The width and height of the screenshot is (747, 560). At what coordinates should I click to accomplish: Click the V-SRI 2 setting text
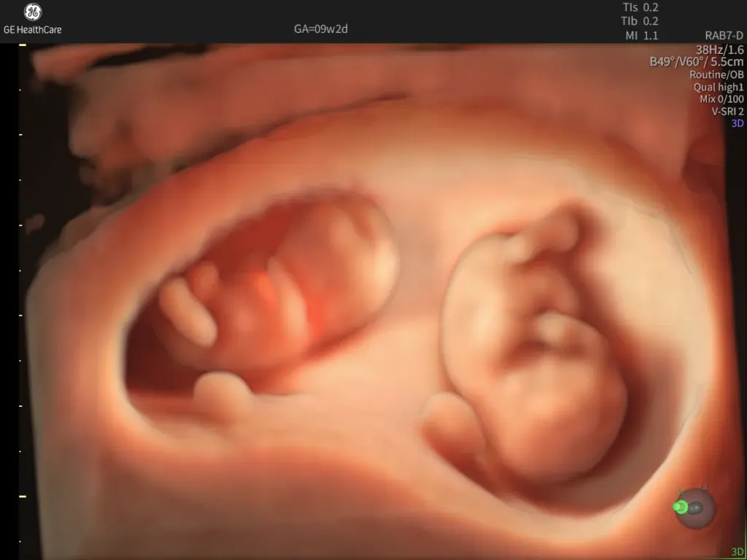click(x=727, y=112)
